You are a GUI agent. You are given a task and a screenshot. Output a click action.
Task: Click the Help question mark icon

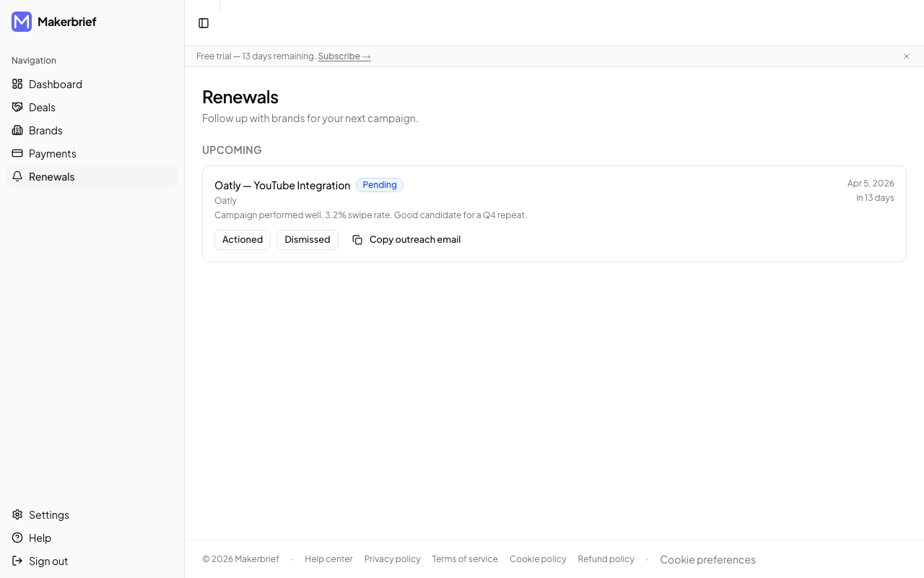(x=17, y=538)
